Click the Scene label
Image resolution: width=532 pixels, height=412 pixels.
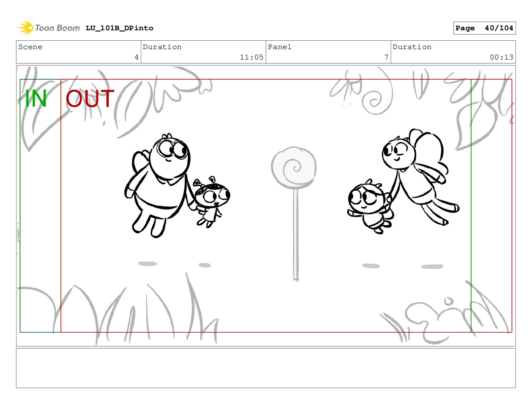coord(31,47)
